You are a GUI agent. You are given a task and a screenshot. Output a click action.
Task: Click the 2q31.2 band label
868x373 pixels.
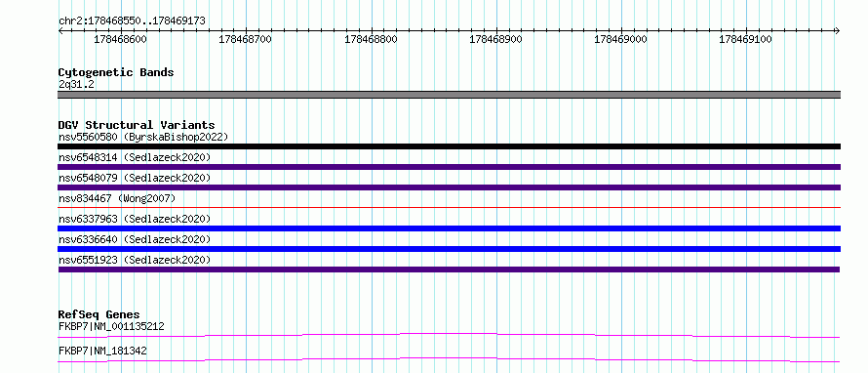[x=76, y=84]
